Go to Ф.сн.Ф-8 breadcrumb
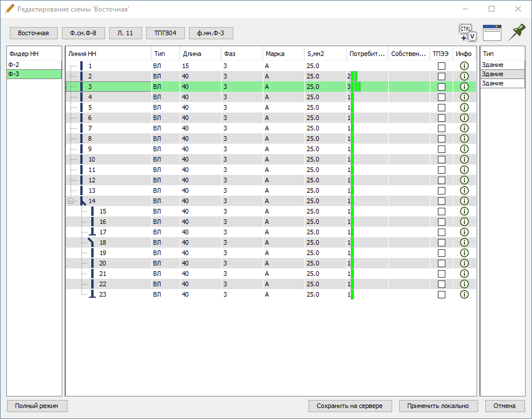Screen dimensions: 532x419 (x=83, y=33)
